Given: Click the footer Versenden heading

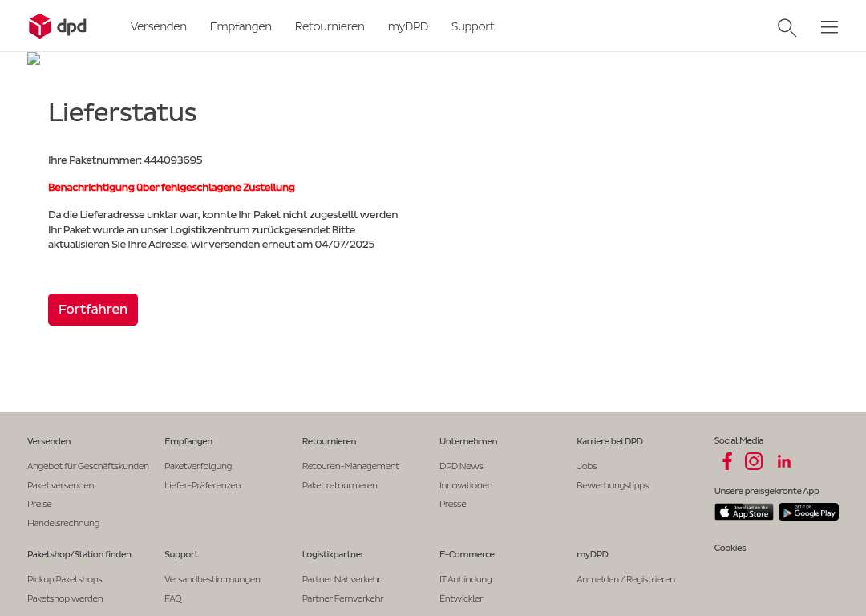Looking at the screenshot, I should (49, 441).
